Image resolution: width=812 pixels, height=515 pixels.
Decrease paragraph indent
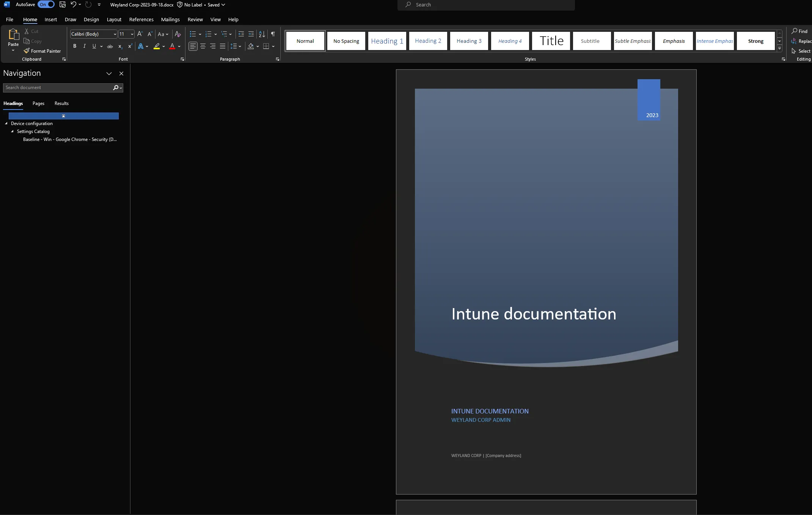pyautogui.click(x=241, y=34)
